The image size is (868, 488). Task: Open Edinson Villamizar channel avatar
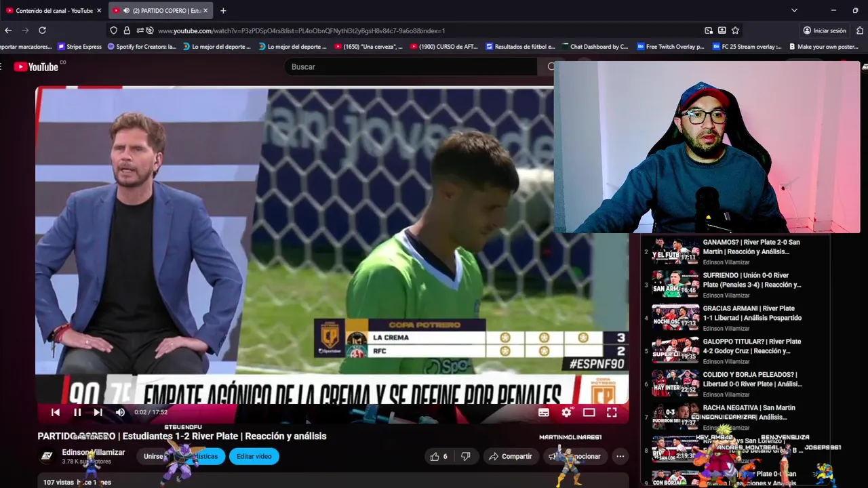[47, 456]
